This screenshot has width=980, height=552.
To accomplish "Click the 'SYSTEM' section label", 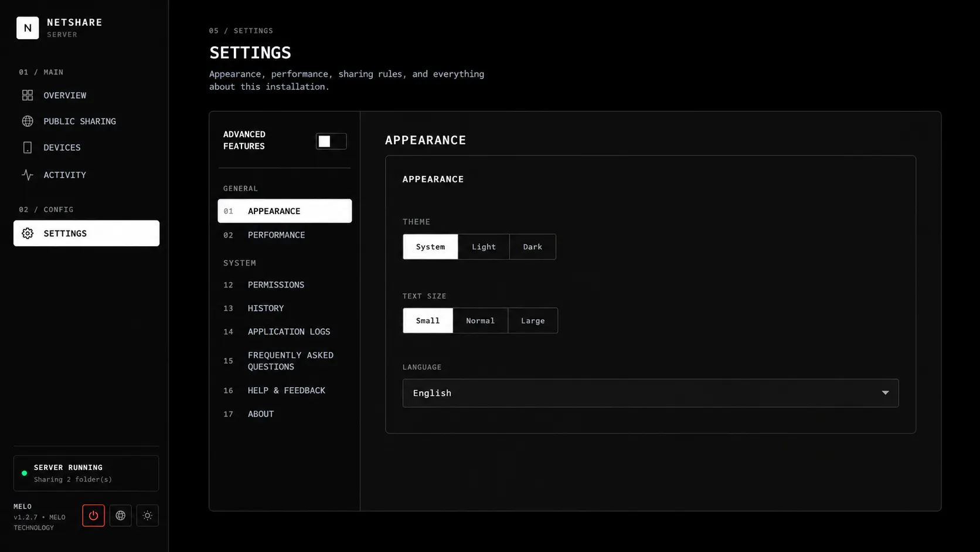I will pos(239,263).
